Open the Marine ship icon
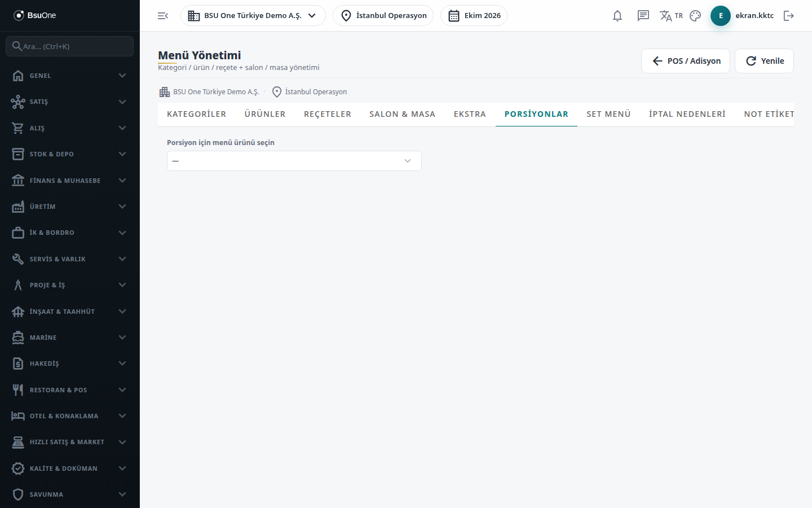The width and height of the screenshot is (812, 508). [18, 338]
